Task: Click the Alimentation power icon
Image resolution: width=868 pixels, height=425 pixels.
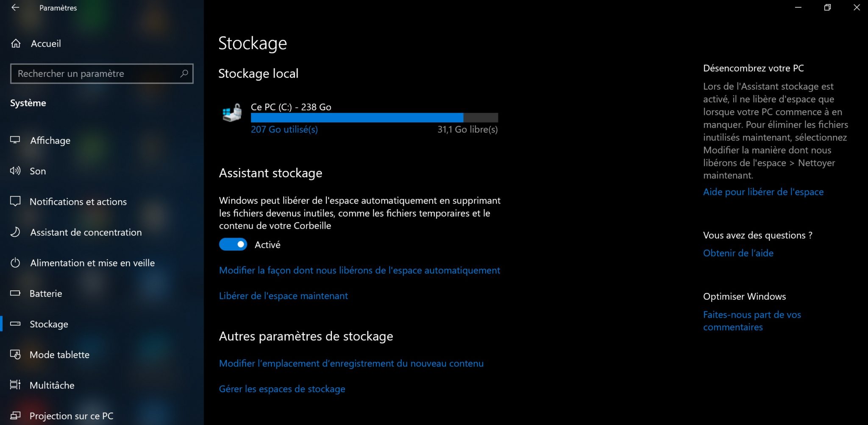Action: point(15,263)
